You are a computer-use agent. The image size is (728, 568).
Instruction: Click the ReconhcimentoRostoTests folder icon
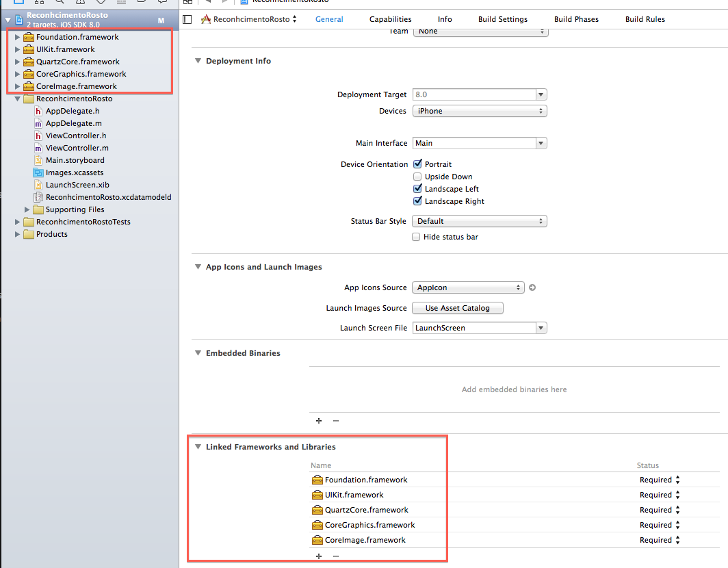(x=29, y=222)
